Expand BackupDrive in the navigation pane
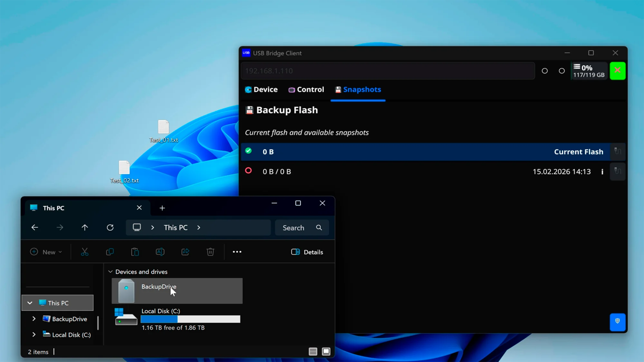 click(34, 319)
